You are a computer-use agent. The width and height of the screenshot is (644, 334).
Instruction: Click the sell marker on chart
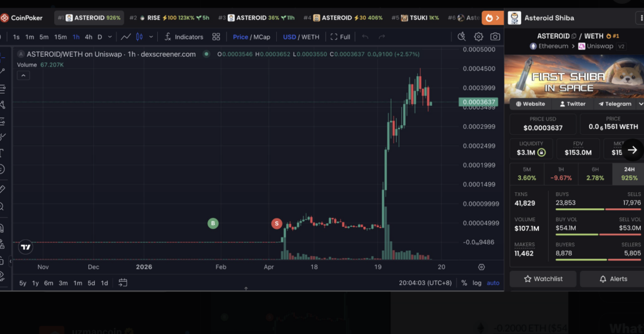pos(276,224)
